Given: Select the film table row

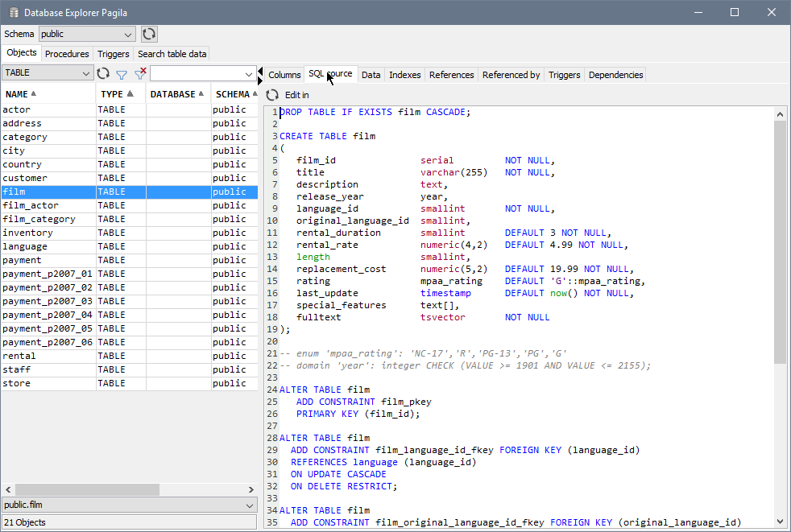Looking at the screenshot, I should 130,192.
